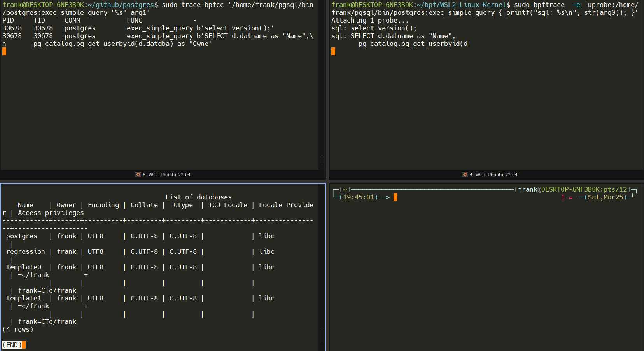Click the 'frank=CTc/frank' privilege under template0
The image size is (644, 351).
coord(47,290)
